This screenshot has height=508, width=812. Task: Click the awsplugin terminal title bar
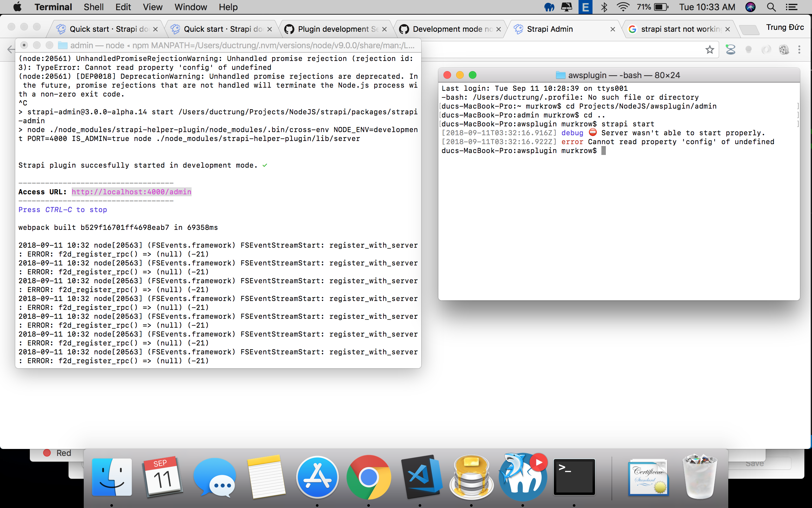click(619, 75)
